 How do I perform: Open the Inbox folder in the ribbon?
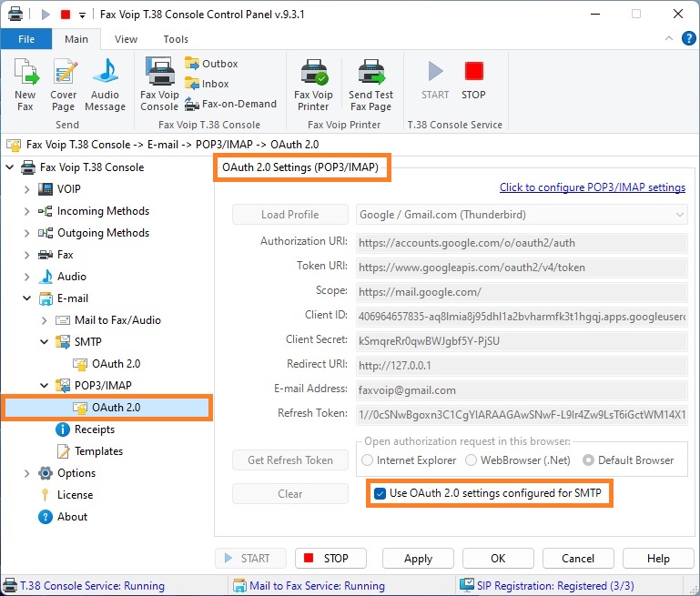click(207, 84)
